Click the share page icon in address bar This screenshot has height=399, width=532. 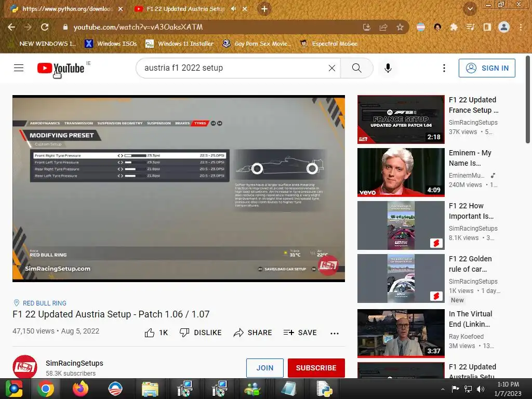coord(383,27)
